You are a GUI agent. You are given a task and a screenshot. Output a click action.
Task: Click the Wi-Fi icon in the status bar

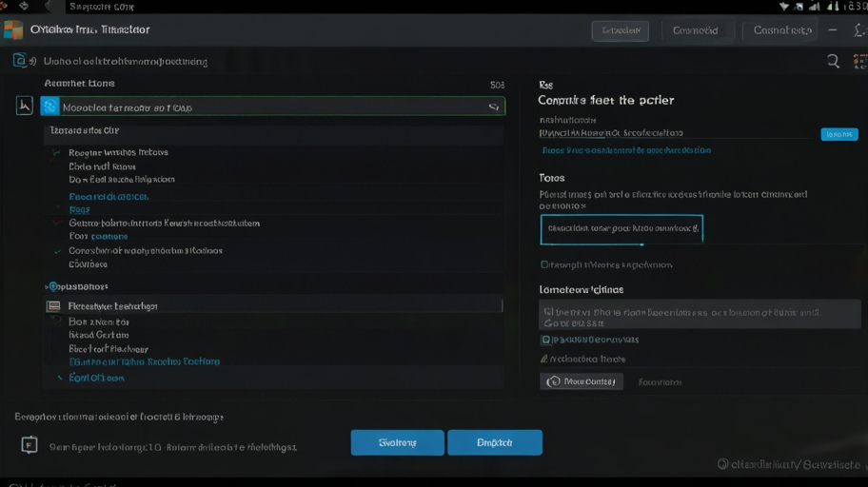tap(783, 6)
